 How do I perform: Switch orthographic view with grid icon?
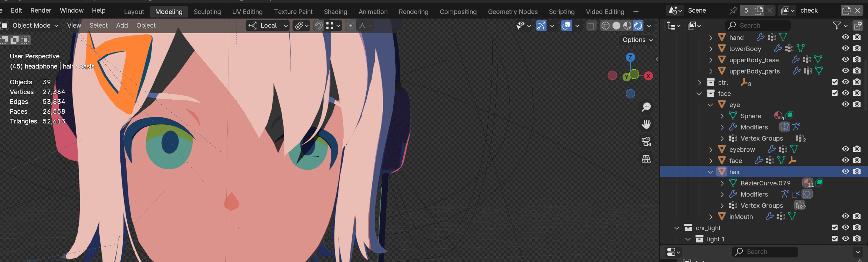[646, 159]
